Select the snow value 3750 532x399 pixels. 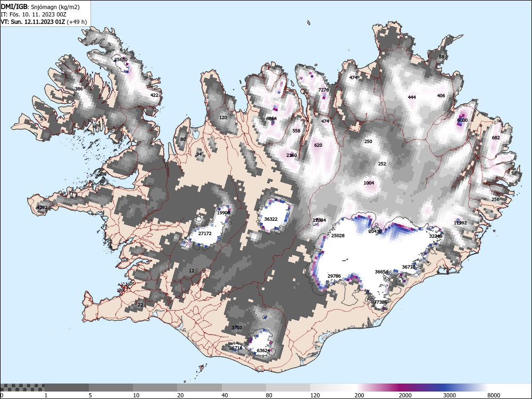(x=237, y=327)
